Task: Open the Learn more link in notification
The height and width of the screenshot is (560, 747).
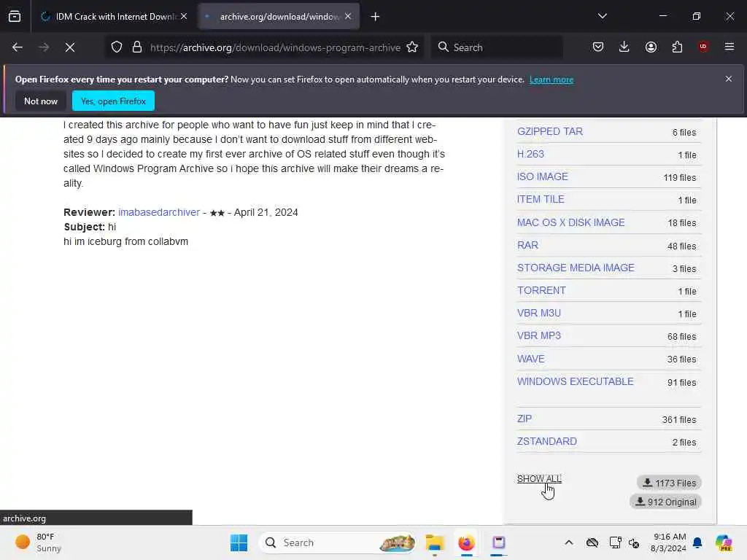Action: (x=551, y=79)
